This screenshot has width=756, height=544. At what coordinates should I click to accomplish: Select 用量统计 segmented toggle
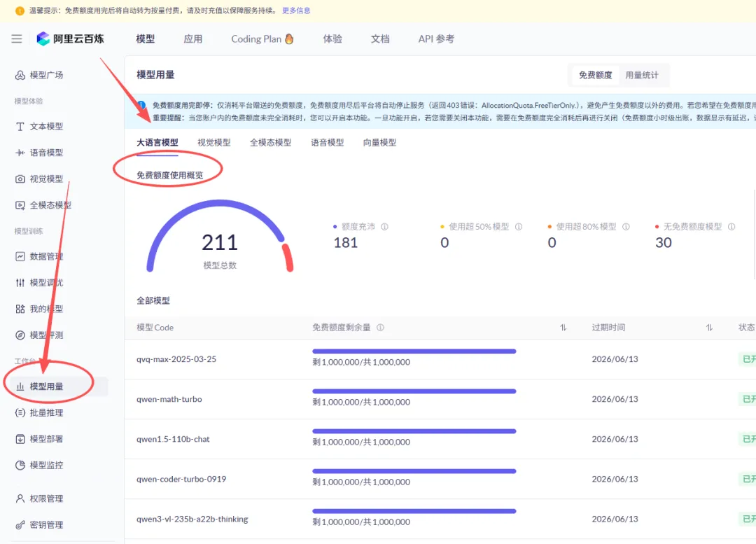[642, 75]
